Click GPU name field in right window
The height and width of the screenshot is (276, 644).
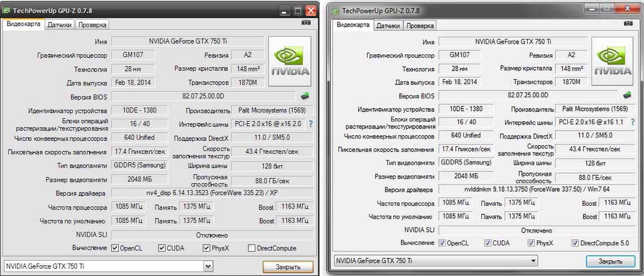512,41
